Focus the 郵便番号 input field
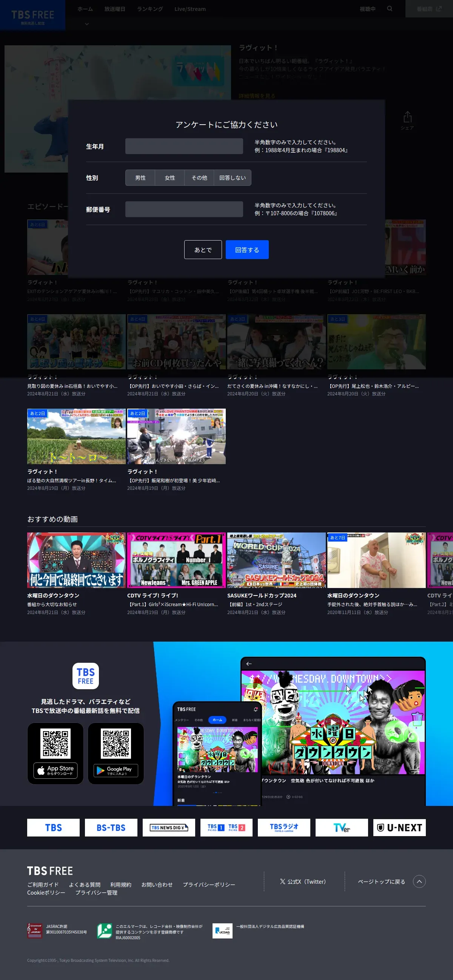The height and width of the screenshot is (980, 453). (x=184, y=209)
